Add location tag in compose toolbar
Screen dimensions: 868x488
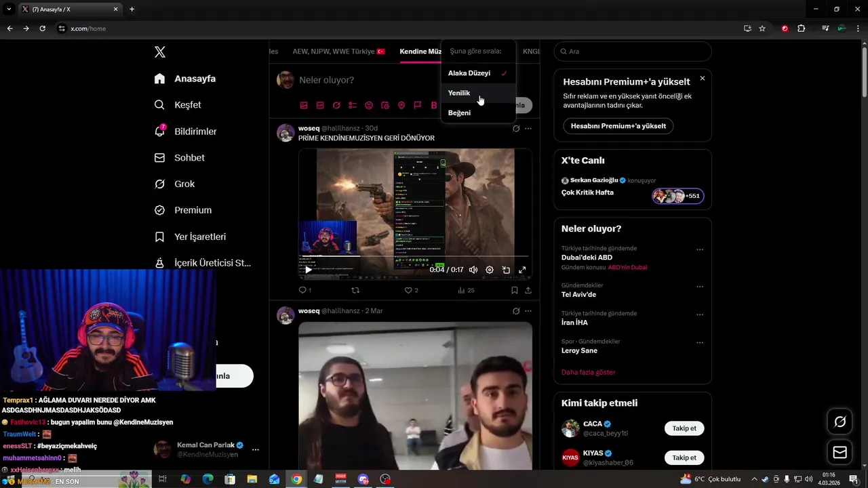[x=401, y=106]
